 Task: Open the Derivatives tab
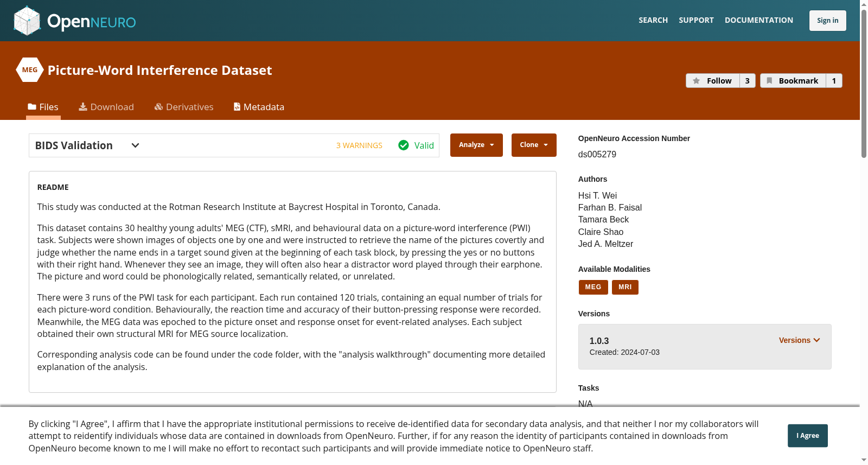click(184, 107)
